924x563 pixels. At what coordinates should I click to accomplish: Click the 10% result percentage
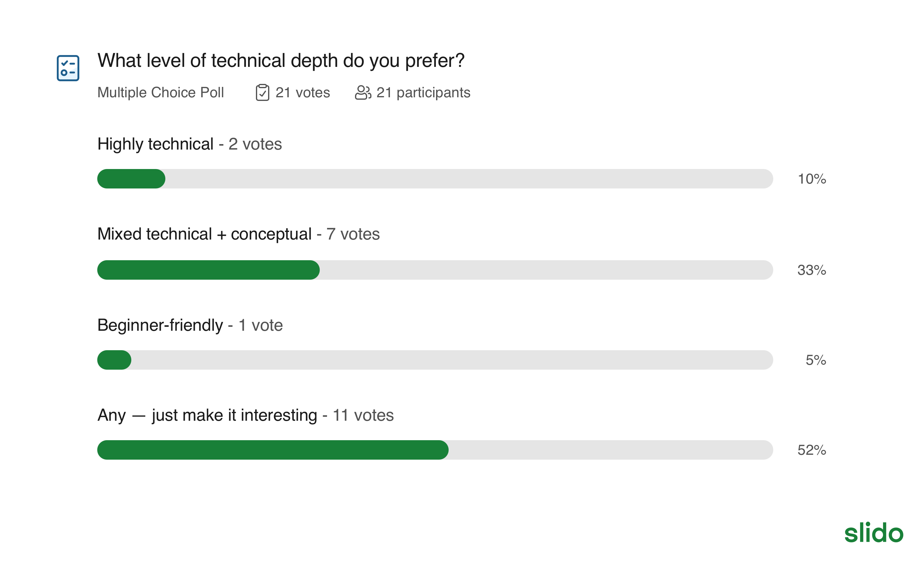tap(812, 179)
